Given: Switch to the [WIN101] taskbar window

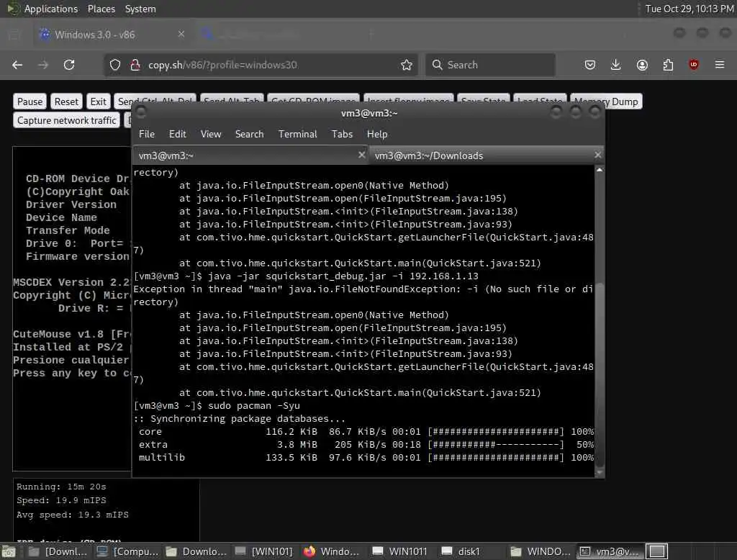Looking at the screenshot, I should pyautogui.click(x=265, y=551).
